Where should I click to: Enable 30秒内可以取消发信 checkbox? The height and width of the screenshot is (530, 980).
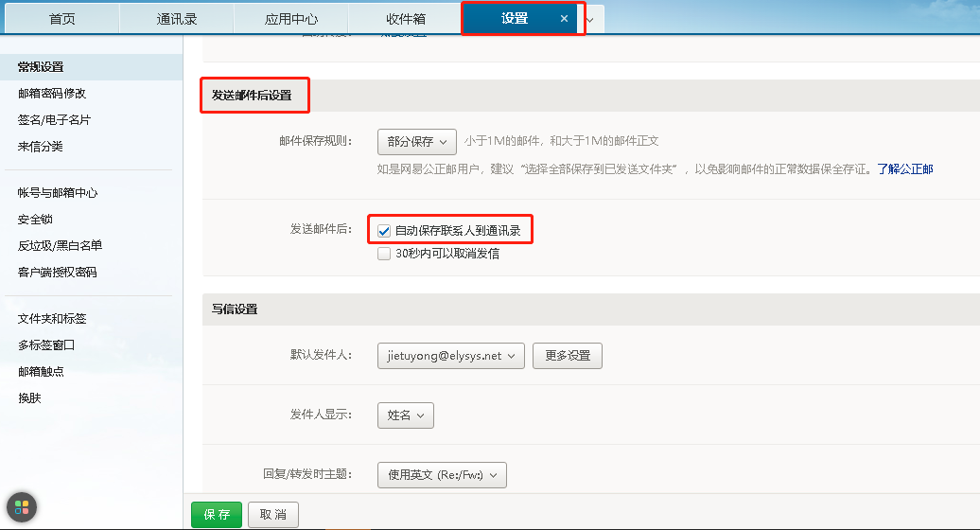384,254
